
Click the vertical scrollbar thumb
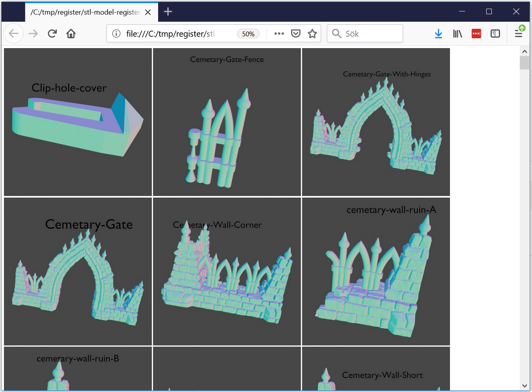(x=525, y=63)
